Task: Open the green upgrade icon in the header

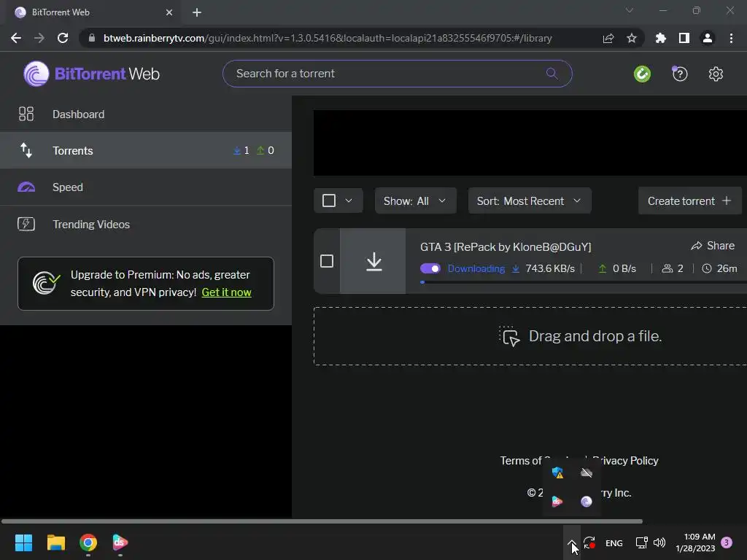Action: pos(642,74)
